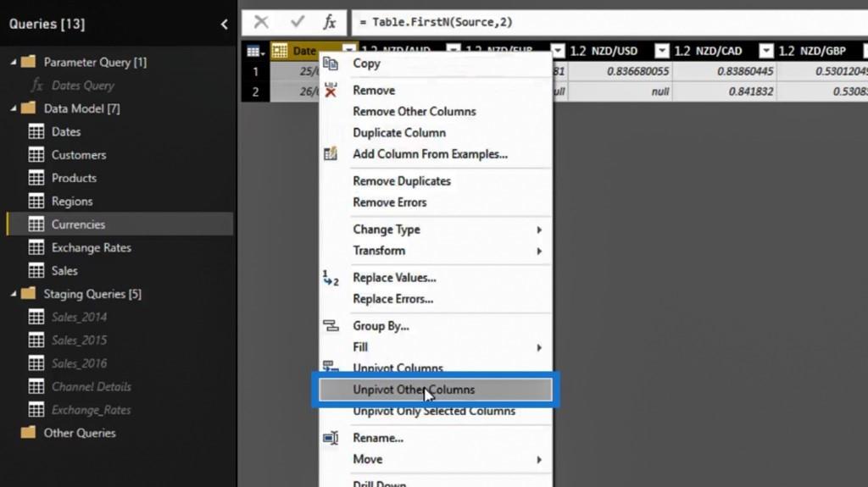The height and width of the screenshot is (487, 868).
Task: Select the Exchange_Rates staging query
Action: [91, 410]
